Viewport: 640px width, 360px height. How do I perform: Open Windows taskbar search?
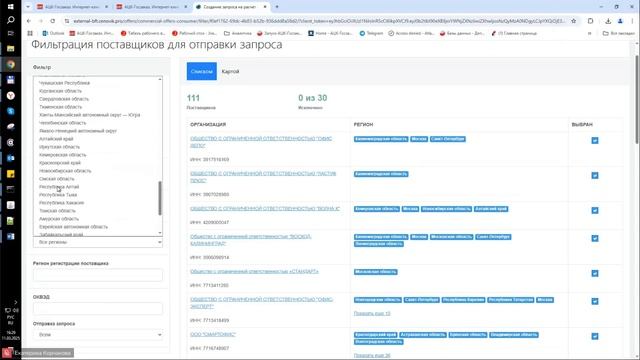[x=11, y=20]
